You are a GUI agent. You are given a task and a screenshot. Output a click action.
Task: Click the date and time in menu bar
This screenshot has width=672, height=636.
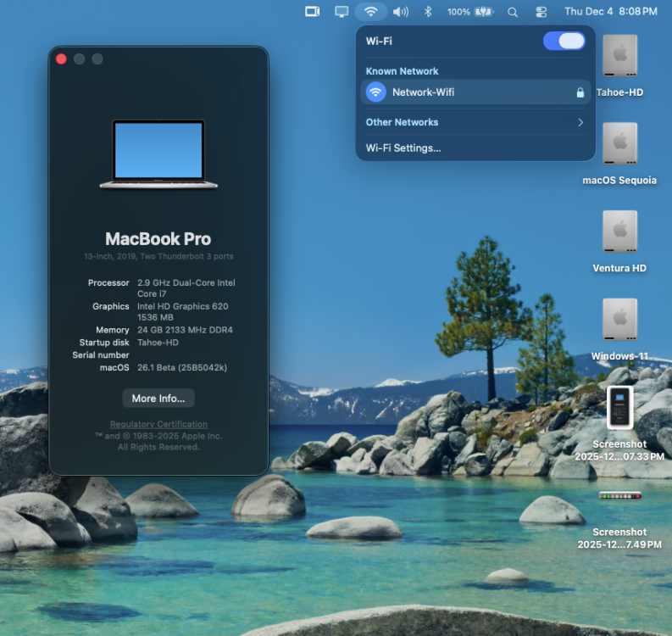coord(611,12)
